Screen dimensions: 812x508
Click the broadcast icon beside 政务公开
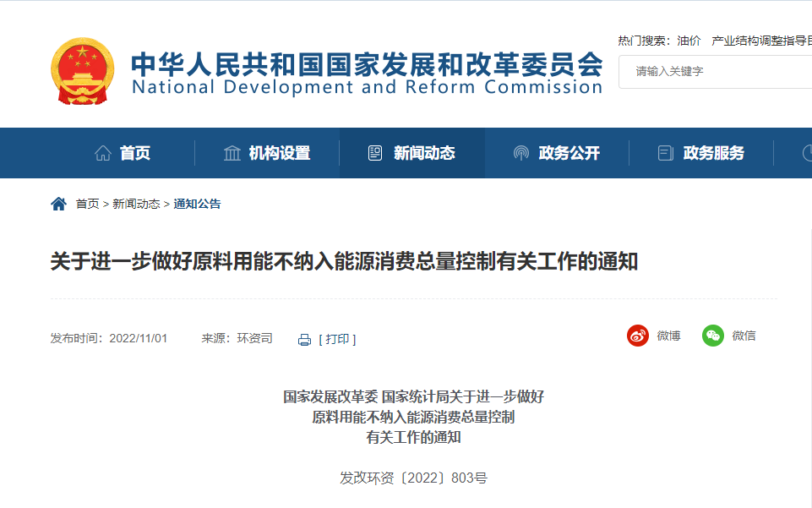[x=521, y=153]
